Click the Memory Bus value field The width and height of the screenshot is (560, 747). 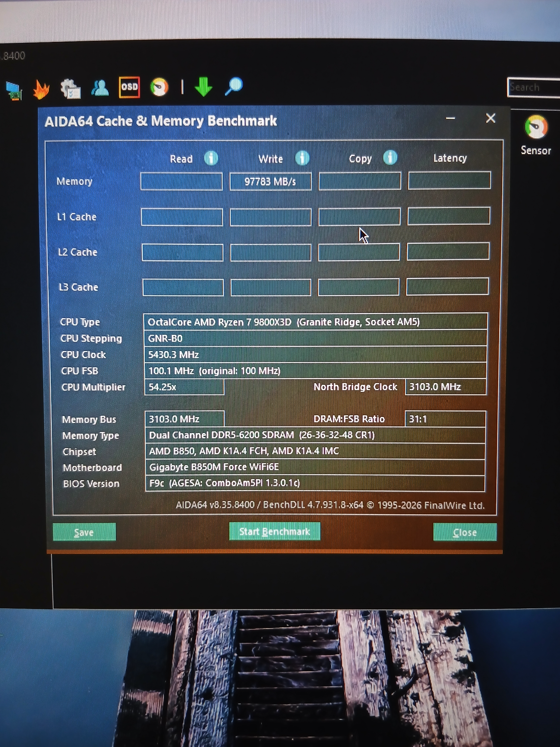tap(185, 419)
